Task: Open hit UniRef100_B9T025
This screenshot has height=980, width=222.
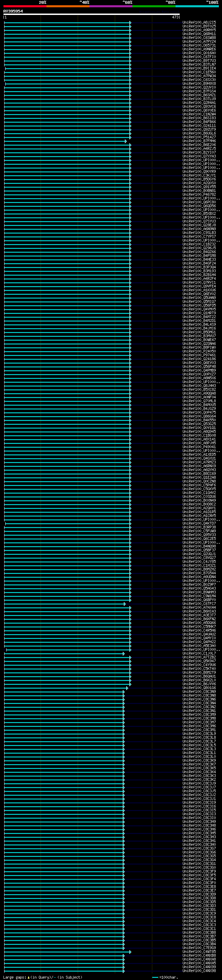Action: [x=199, y=26]
